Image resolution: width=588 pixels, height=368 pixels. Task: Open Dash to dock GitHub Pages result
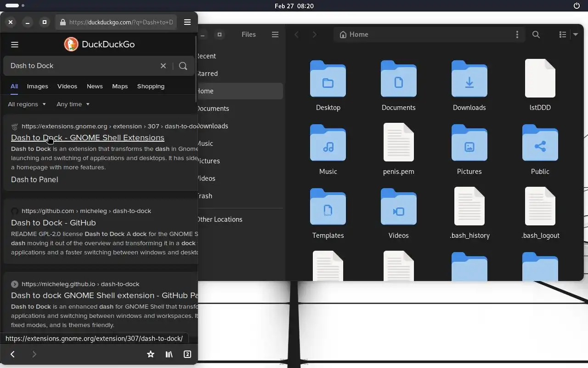104,295
